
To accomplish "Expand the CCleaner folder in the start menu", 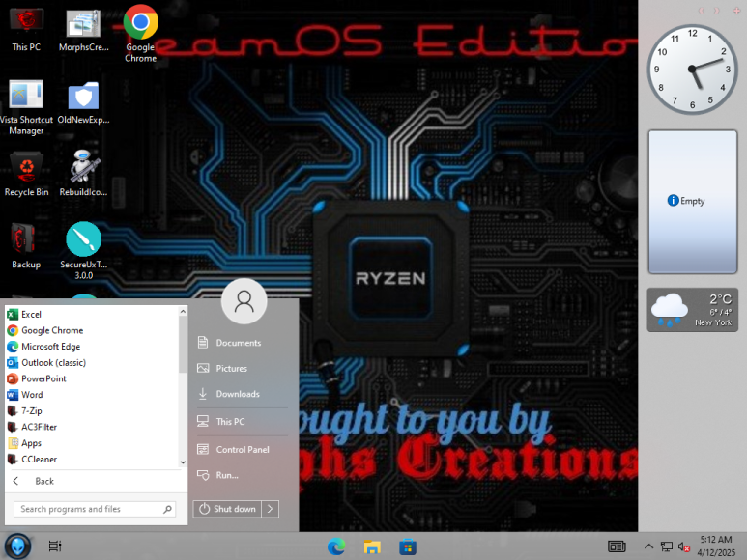I will tap(93, 460).
